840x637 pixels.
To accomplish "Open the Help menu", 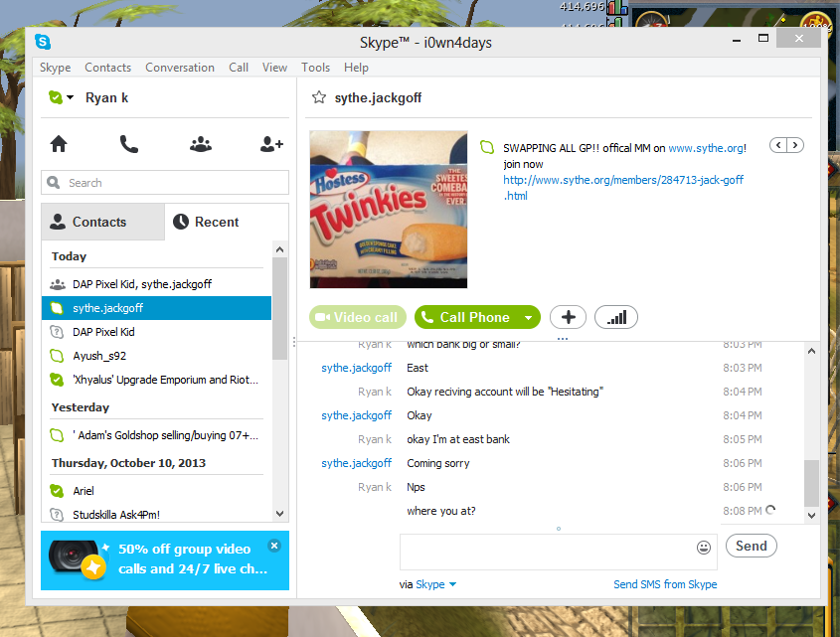I will point(356,68).
